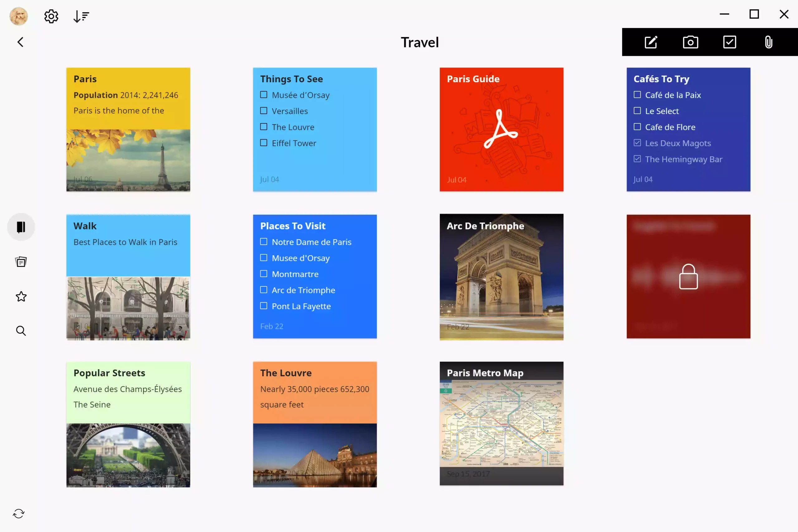Screen dimensions: 798x532
Task: Sync notes with the refresh icon
Action: tap(19, 513)
